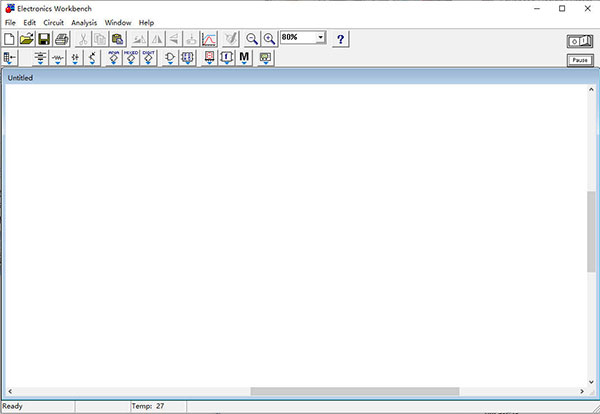Open the Display Graphs icon
This screenshot has width=600, height=414.
(x=209, y=39)
